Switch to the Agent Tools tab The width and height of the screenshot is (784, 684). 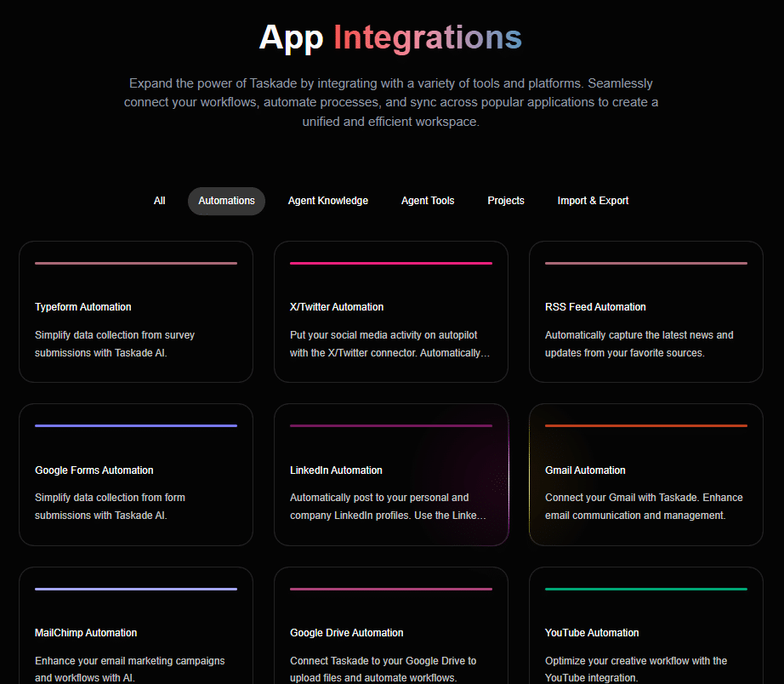pyautogui.click(x=428, y=201)
